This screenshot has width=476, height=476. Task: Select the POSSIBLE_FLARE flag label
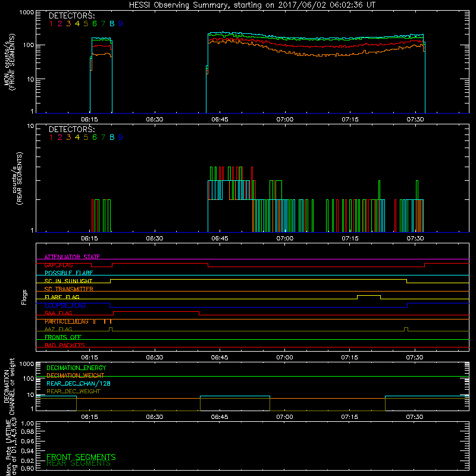68,273
